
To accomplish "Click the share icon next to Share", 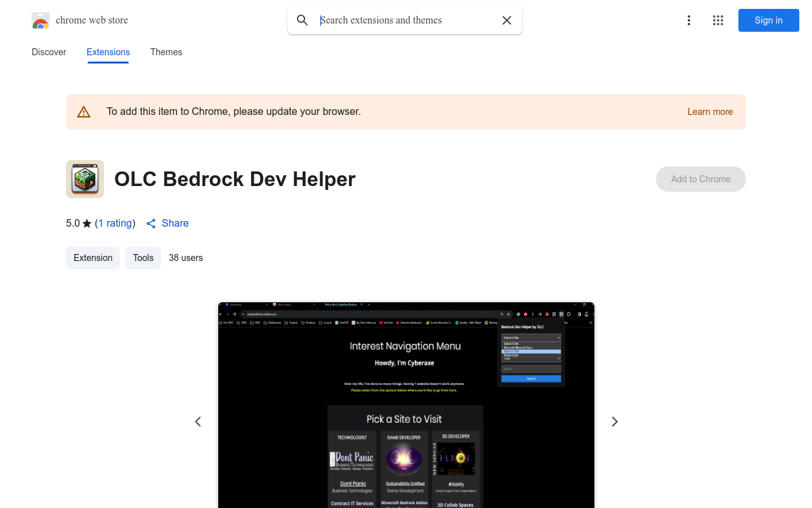I will click(x=151, y=224).
